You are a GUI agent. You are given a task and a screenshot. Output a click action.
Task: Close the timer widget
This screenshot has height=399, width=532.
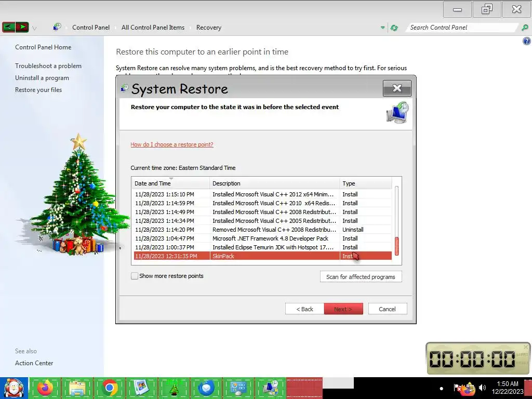pyautogui.click(x=526, y=347)
